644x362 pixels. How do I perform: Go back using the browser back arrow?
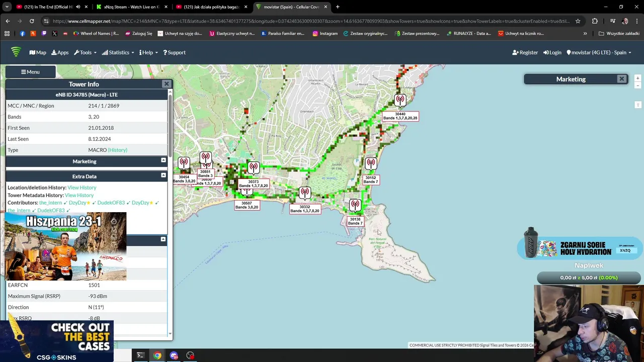tap(8, 21)
